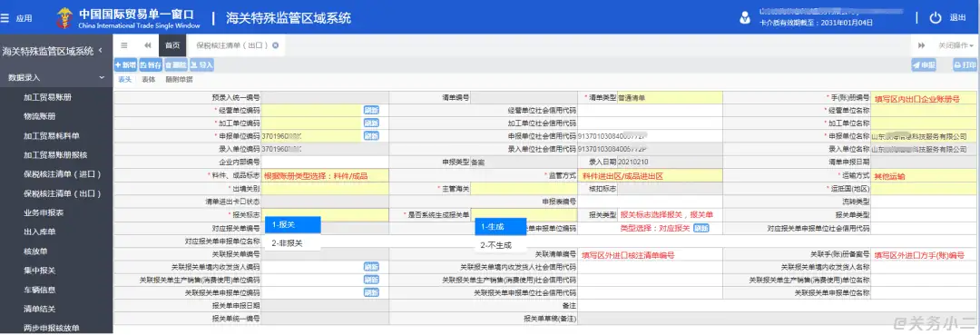Open the 清单类型 dropdown field
Screen dimensions: 980x335
tap(670, 97)
